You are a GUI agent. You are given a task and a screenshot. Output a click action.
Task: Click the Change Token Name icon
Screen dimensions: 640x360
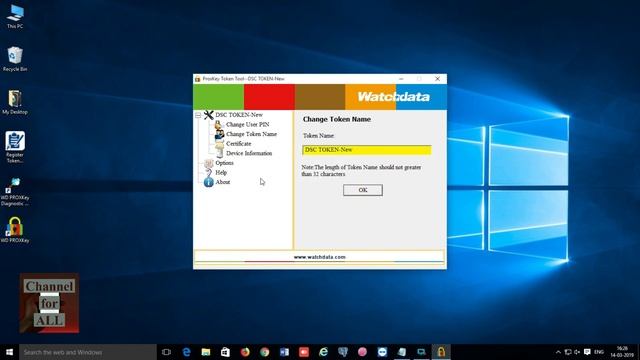point(219,134)
